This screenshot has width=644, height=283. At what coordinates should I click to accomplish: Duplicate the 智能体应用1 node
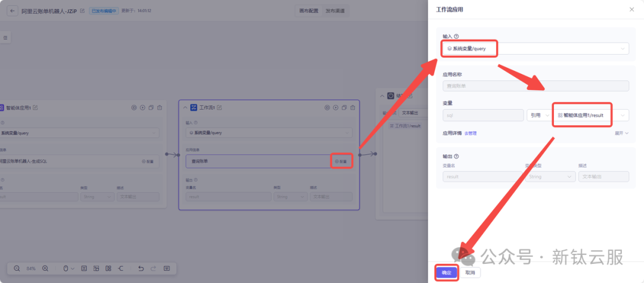point(151,108)
